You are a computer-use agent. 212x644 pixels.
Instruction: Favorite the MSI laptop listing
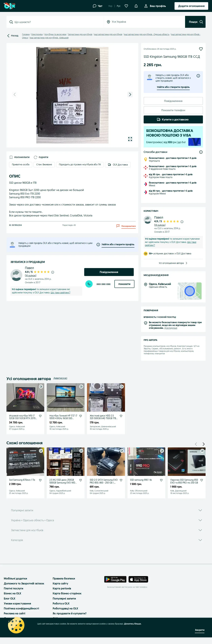click(x=40, y=416)
